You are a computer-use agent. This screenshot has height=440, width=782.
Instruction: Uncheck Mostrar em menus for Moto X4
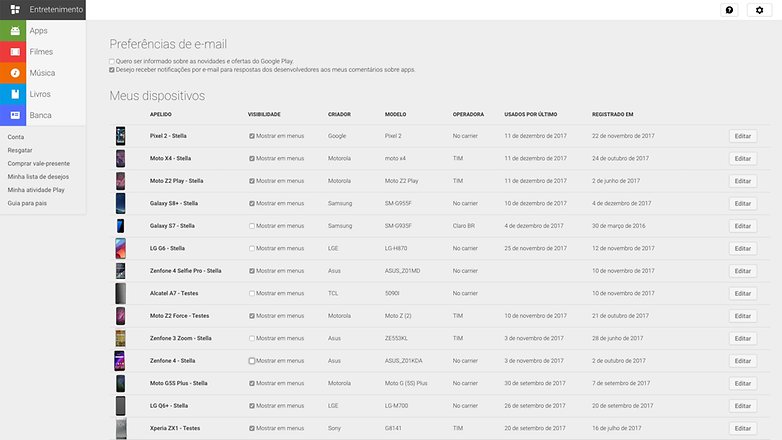click(252, 158)
